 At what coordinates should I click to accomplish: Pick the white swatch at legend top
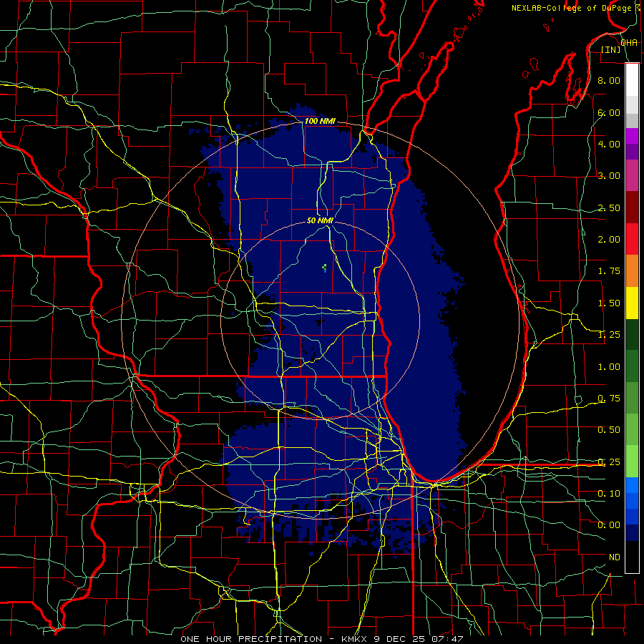[x=632, y=79]
